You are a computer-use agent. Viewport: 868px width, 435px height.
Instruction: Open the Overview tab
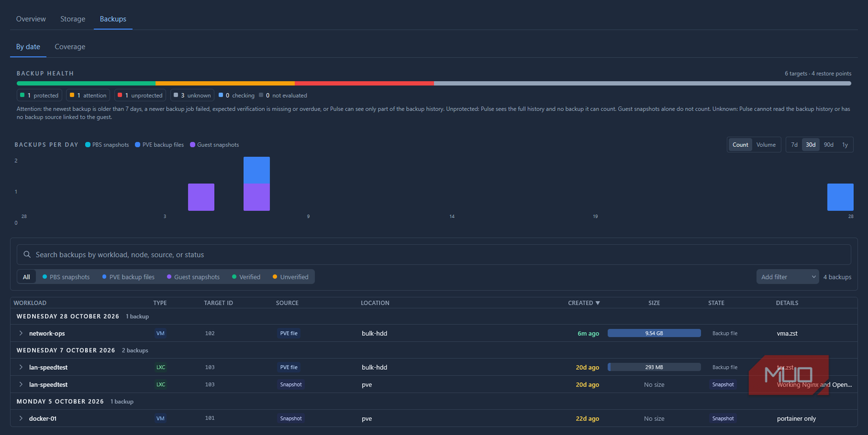click(x=31, y=19)
